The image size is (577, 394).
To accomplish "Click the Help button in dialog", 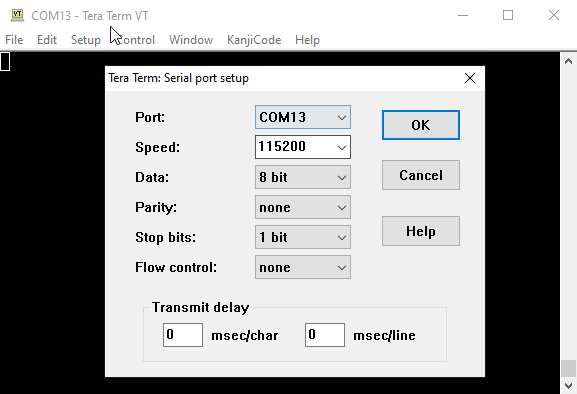I will pos(421,231).
